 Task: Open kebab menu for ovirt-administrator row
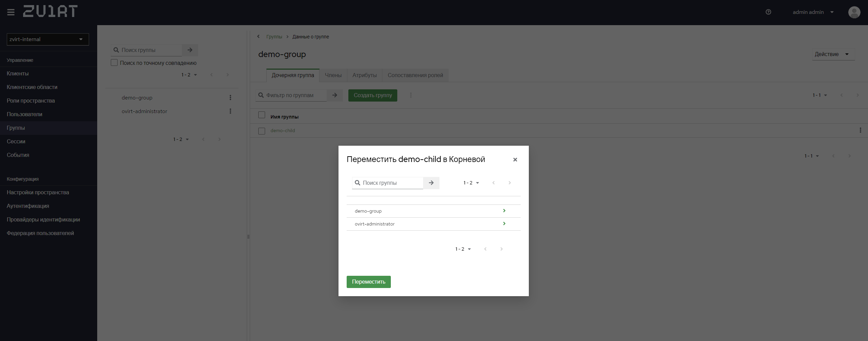tap(230, 111)
